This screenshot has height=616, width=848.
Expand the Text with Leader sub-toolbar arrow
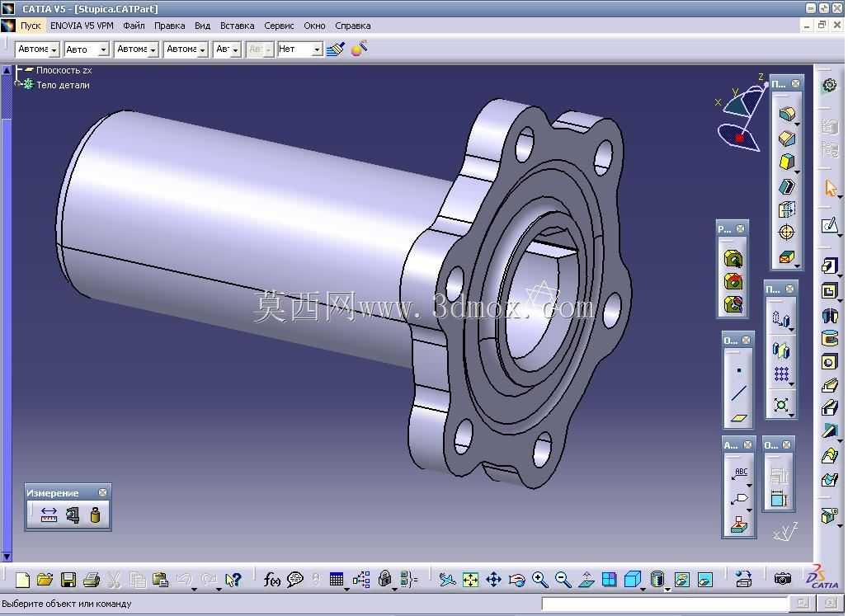click(x=750, y=485)
